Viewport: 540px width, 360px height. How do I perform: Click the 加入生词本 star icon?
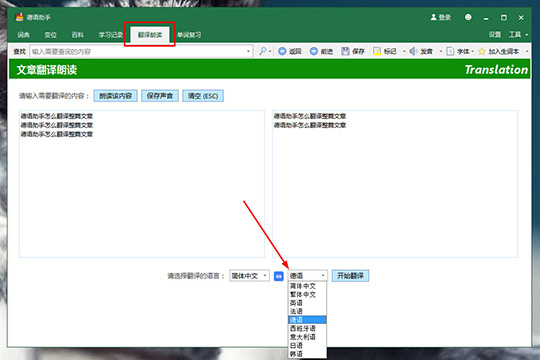pos(481,51)
